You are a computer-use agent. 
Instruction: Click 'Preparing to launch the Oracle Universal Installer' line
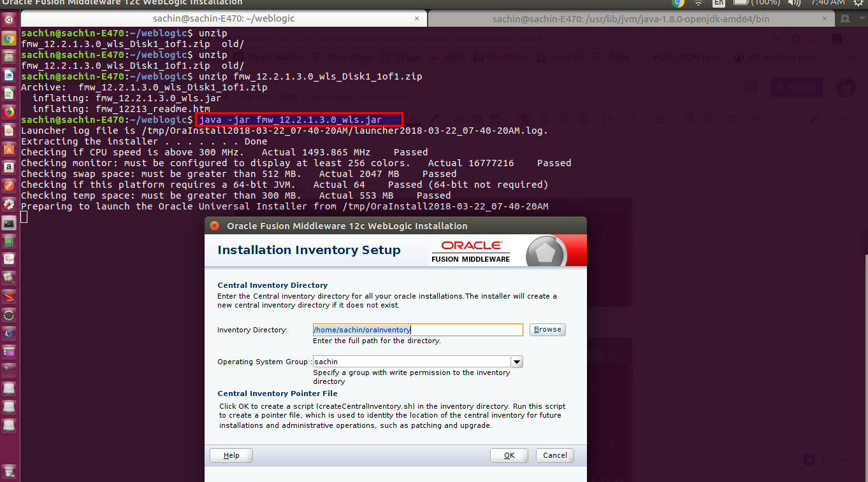(284, 206)
